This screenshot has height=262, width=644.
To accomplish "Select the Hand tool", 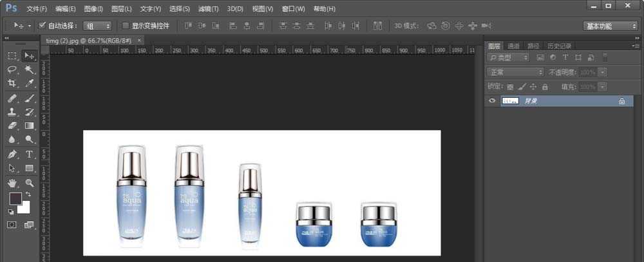I will (12, 183).
